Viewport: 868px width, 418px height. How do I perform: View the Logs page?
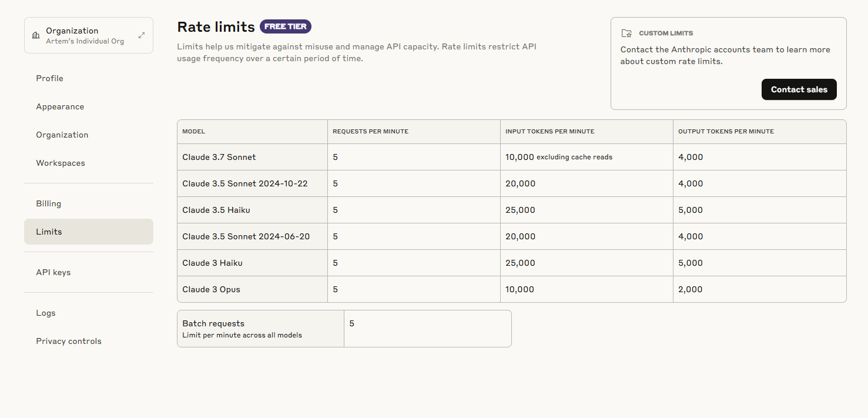pos(46,313)
